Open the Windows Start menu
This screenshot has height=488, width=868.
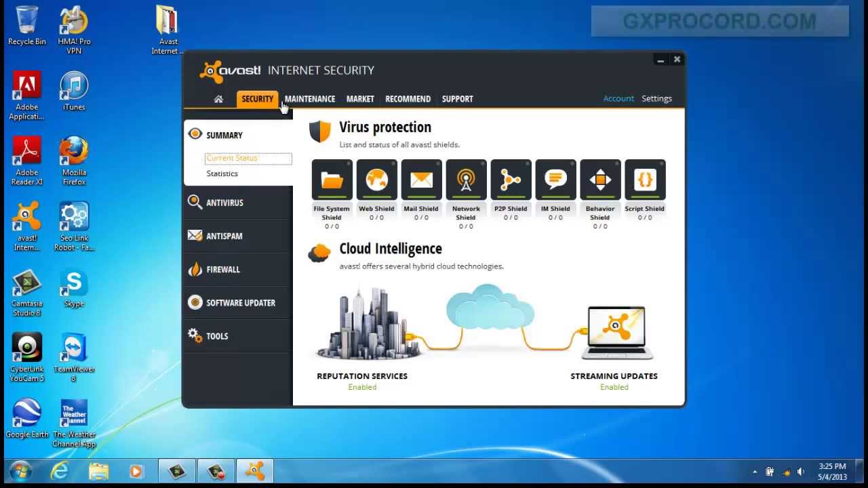(20, 471)
